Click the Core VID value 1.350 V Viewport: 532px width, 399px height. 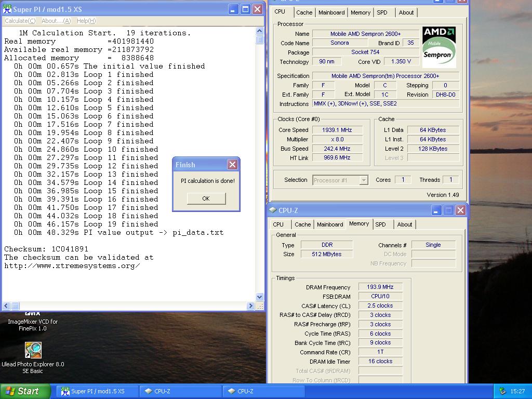pos(401,61)
